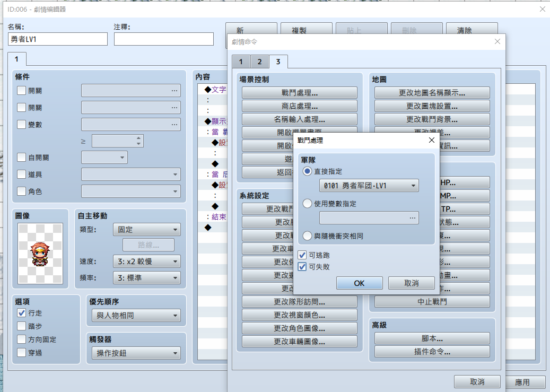Image resolution: width=550 pixels, height=392 pixels.
Task: Close the 劇情編輯器 window
Action: click(x=542, y=9)
